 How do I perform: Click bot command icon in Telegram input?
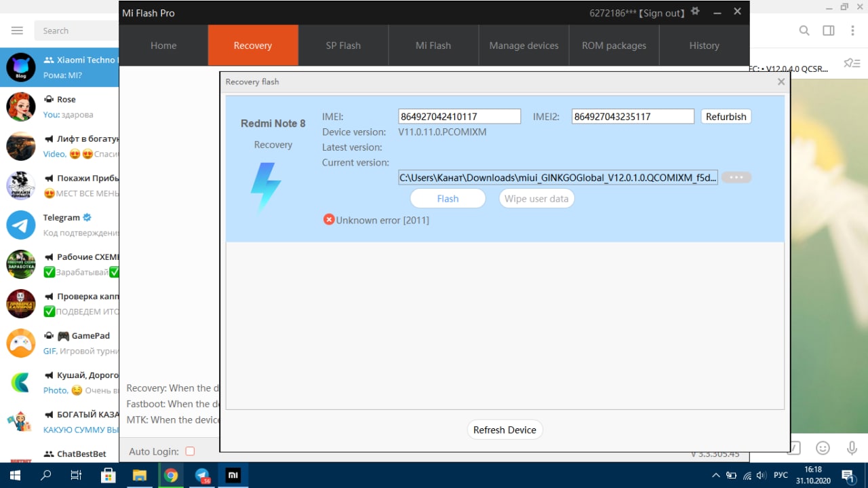[x=794, y=448]
